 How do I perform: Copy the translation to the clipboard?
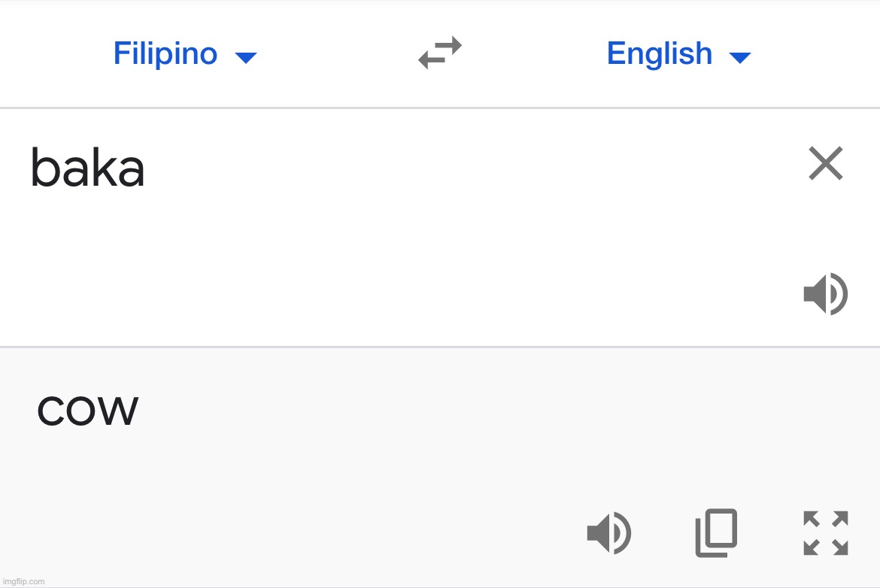[716, 533]
